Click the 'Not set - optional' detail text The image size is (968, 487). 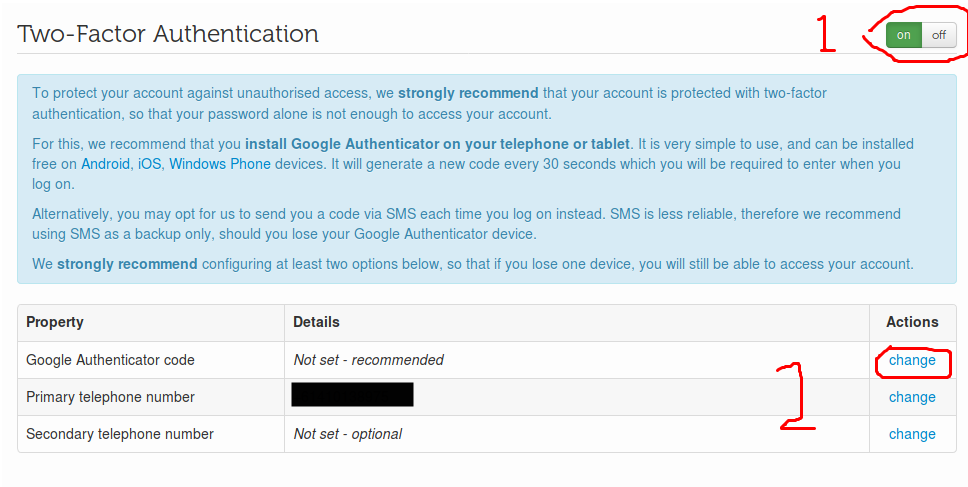tap(347, 434)
